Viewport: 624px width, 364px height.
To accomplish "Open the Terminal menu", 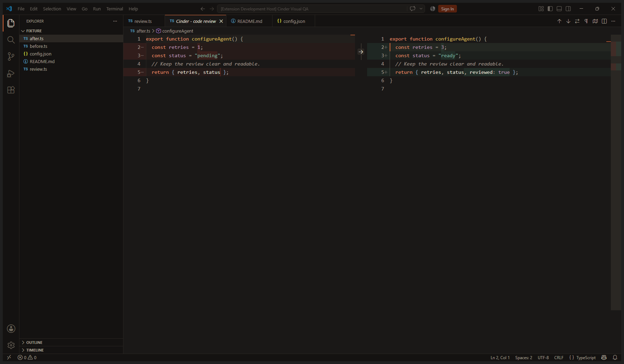I will click(x=114, y=9).
